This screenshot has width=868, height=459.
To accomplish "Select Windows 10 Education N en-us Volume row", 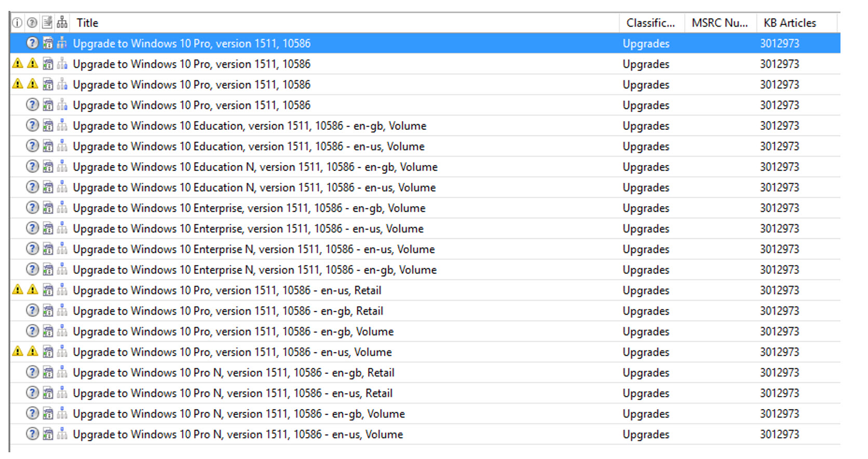I will coord(254,187).
